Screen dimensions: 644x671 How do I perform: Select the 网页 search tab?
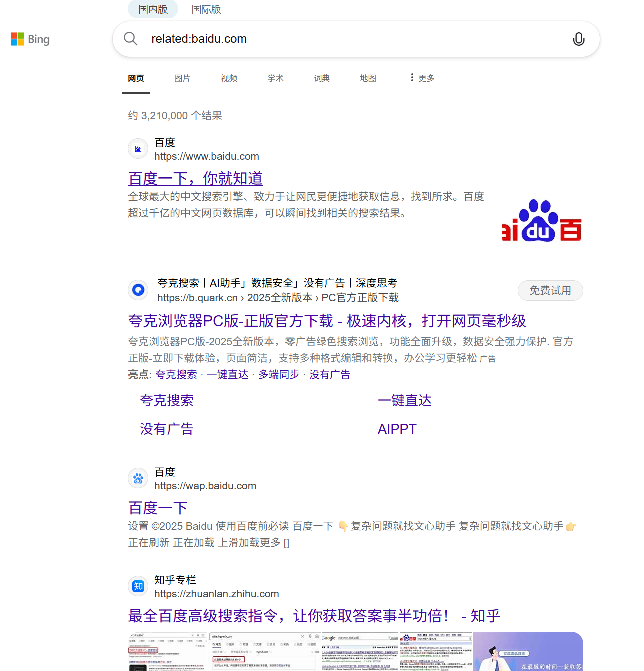[x=136, y=78]
